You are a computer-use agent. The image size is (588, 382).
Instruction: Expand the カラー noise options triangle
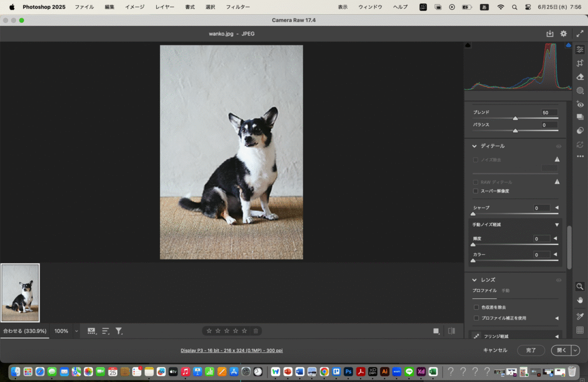tap(555, 254)
